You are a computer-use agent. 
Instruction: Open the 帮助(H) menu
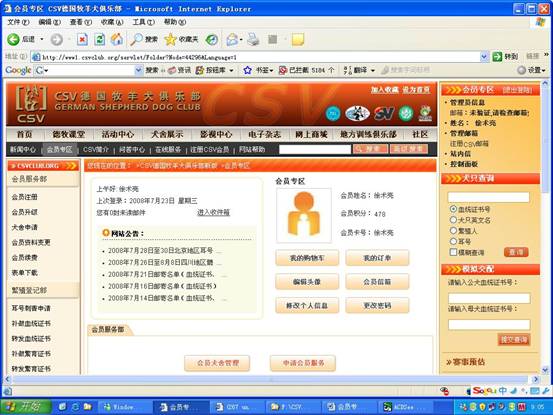(175, 22)
